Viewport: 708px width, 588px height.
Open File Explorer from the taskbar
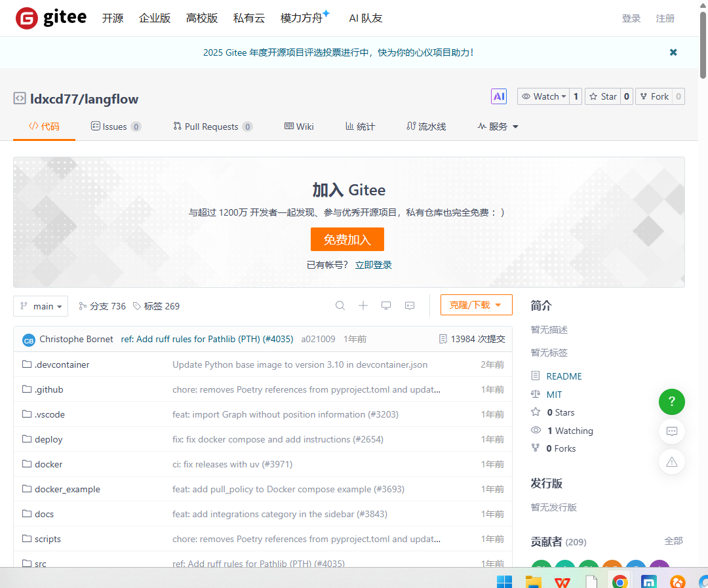533,581
